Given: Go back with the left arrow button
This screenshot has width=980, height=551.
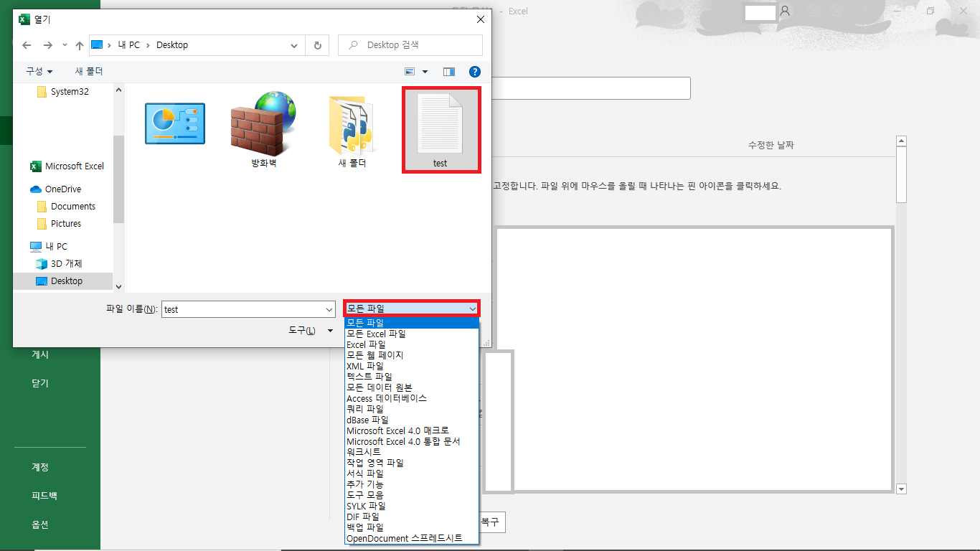Looking at the screenshot, I should [x=27, y=45].
